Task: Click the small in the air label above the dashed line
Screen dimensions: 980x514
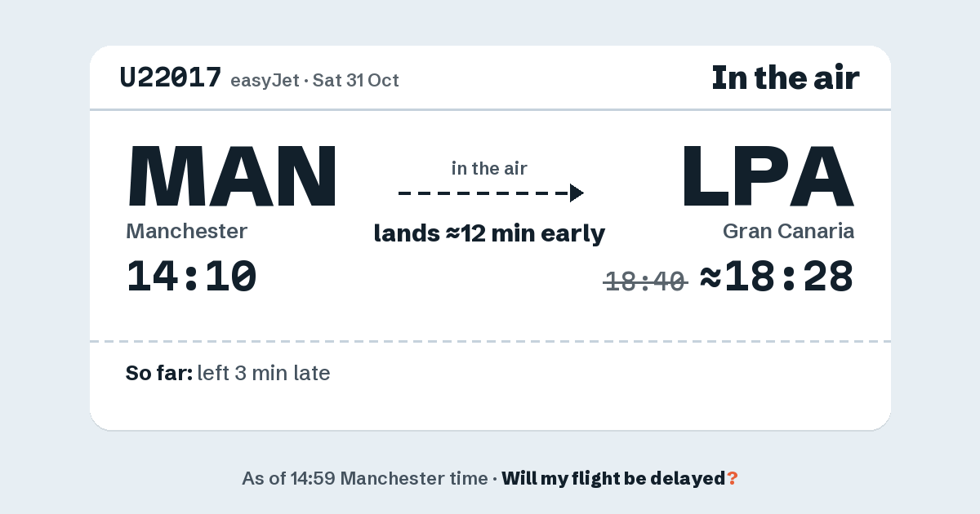Action: [489, 169]
